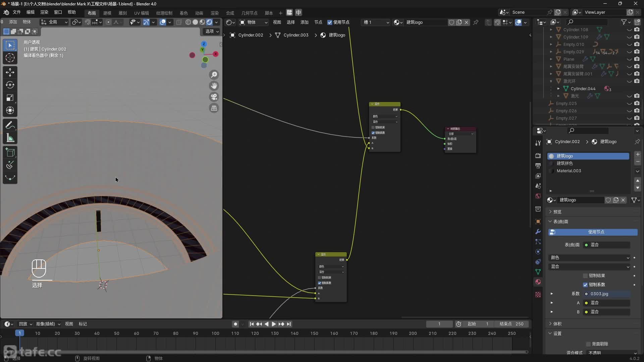Screen dimensions: 644x362
Task: Open the Output properties tab
Action: (x=538, y=166)
